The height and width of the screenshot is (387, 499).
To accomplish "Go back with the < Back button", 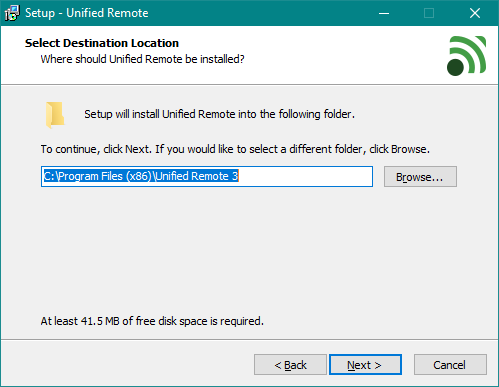I will [x=290, y=365].
